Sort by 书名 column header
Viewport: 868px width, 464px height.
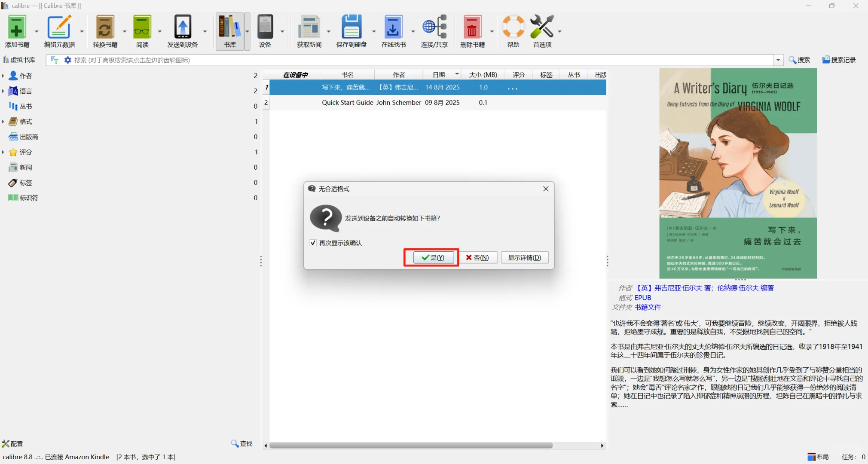point(347,75)
